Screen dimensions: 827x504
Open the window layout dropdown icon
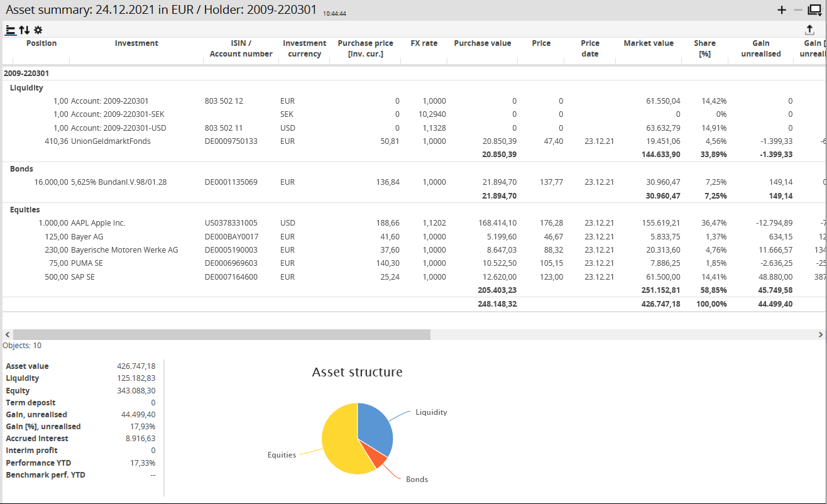814,10
